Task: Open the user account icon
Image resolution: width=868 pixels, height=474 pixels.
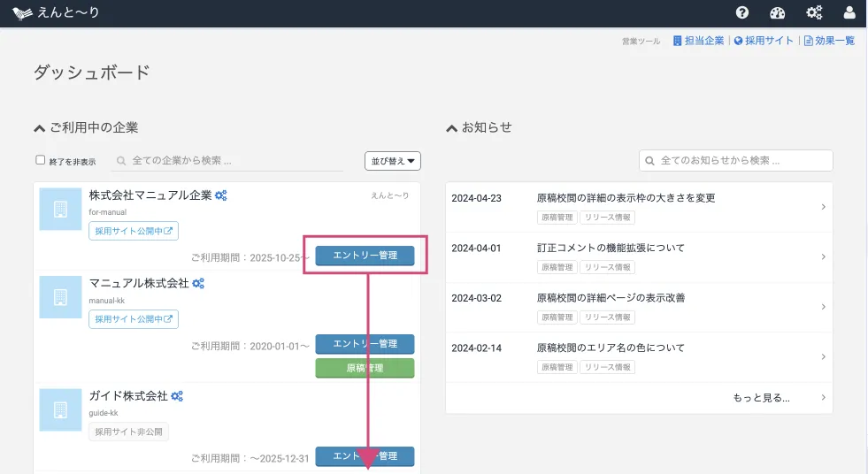Action: pyautogui.click(x=849, y=12)
